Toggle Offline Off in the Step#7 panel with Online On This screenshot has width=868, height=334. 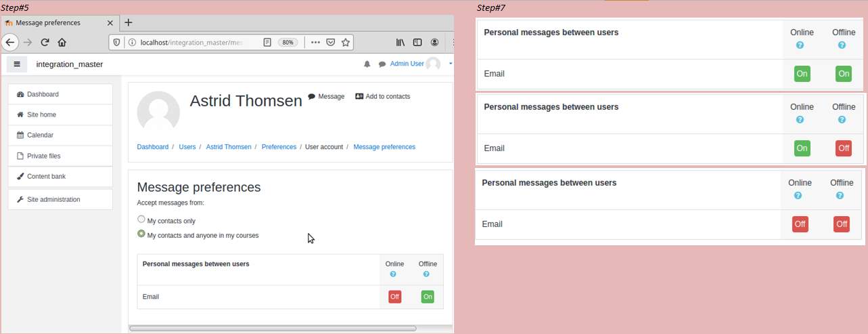coord(844,148)
